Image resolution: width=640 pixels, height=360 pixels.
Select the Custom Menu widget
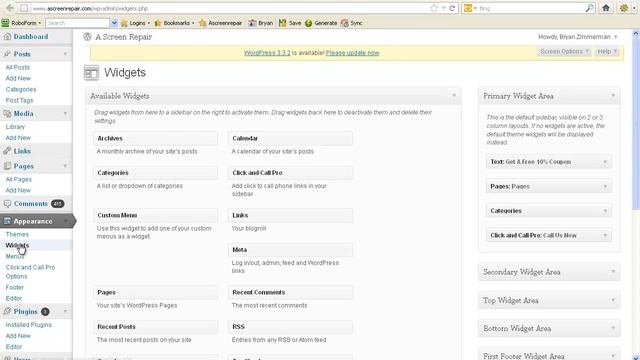[155, 215]
